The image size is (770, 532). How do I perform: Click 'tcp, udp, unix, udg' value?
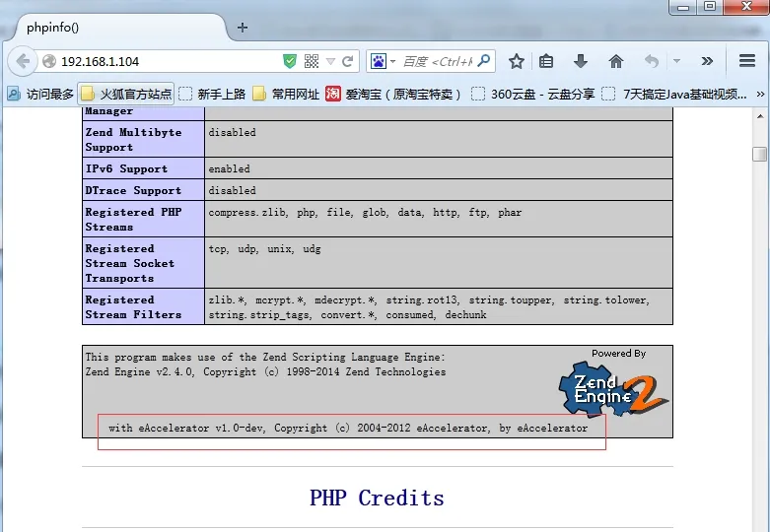coord(264,249)
